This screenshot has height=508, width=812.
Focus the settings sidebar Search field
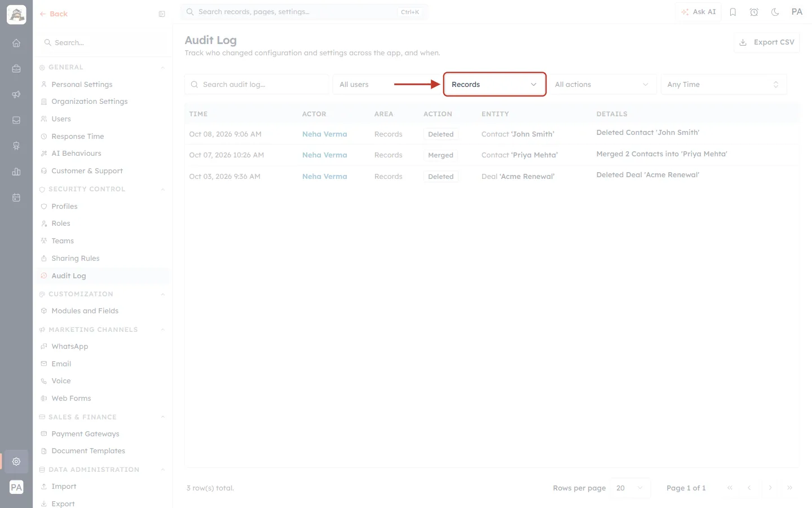(103, 43)
